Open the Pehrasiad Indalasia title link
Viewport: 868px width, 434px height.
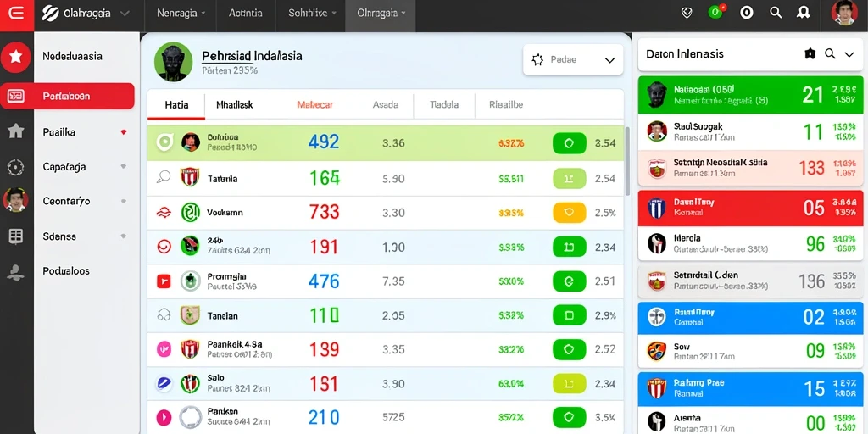pyautogui.click(x=252, y=56)
